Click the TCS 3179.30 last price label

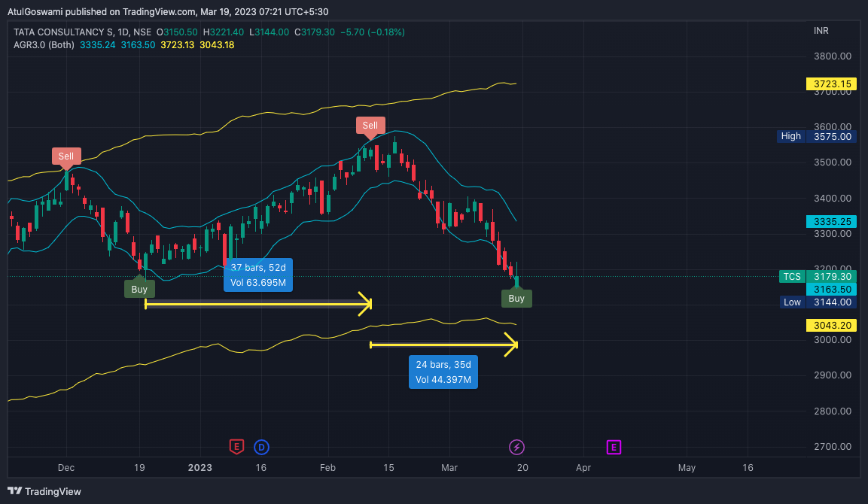[x=818, y=276]
